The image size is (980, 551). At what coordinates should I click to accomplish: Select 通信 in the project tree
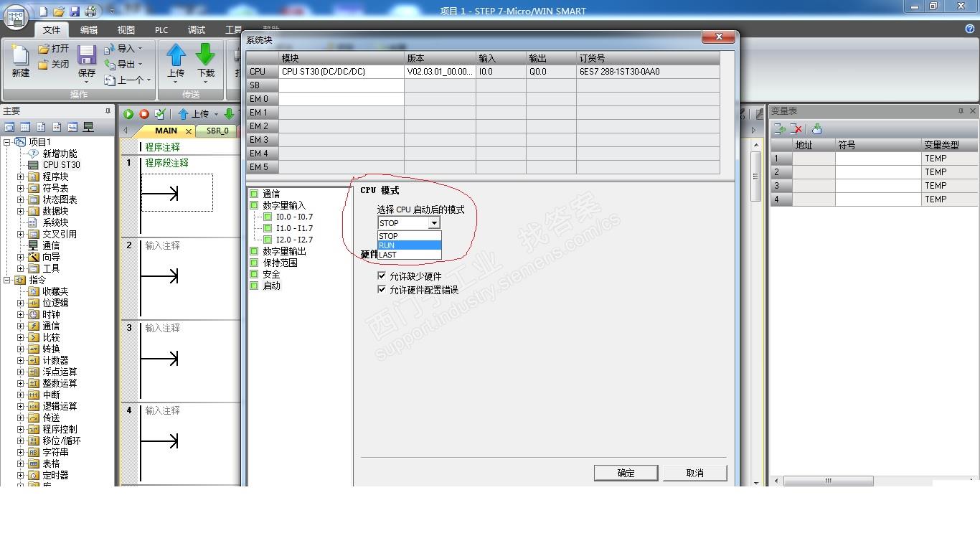pos(51,245)
